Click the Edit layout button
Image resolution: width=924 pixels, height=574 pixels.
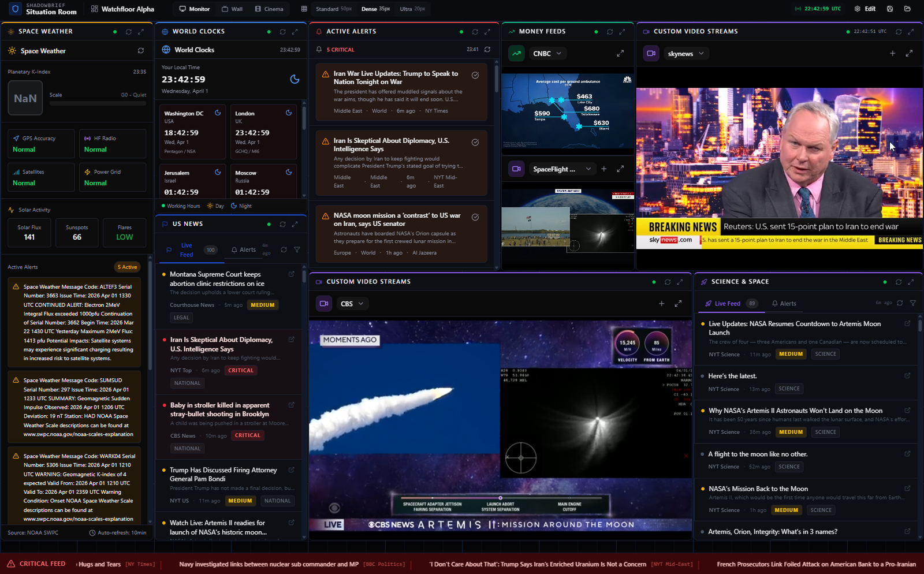(865, 9)
